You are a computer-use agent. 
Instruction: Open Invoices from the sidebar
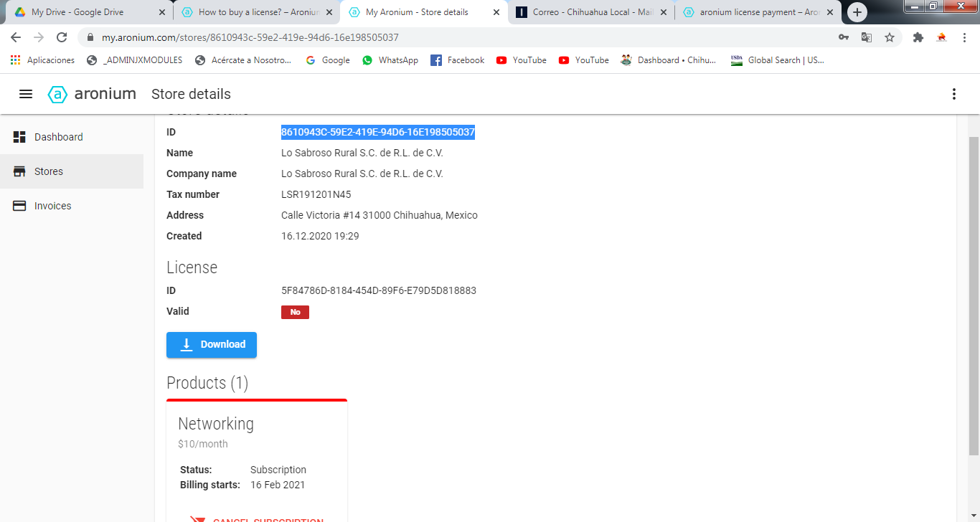[52, 206]
